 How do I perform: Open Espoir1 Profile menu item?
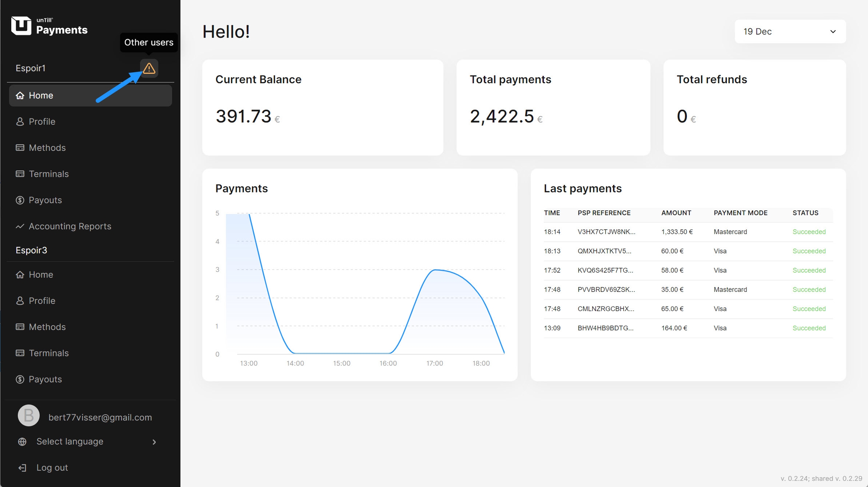pyautogui.click(x=42, y=122)
